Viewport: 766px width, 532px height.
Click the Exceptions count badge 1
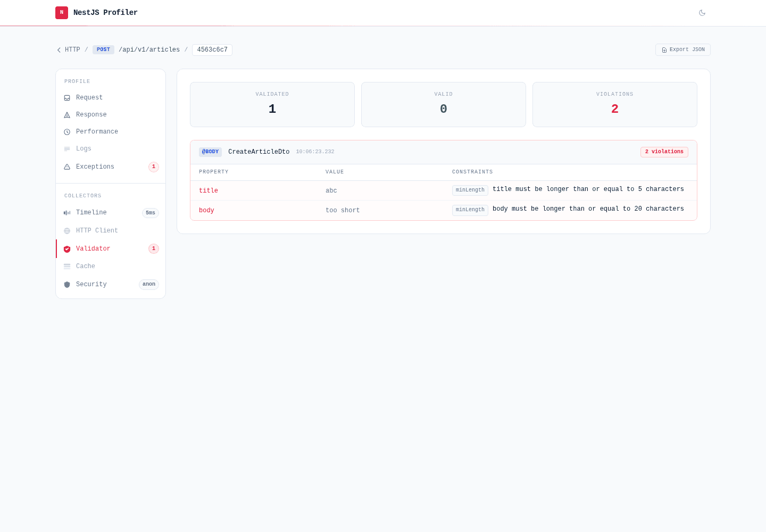click(154, 167)
